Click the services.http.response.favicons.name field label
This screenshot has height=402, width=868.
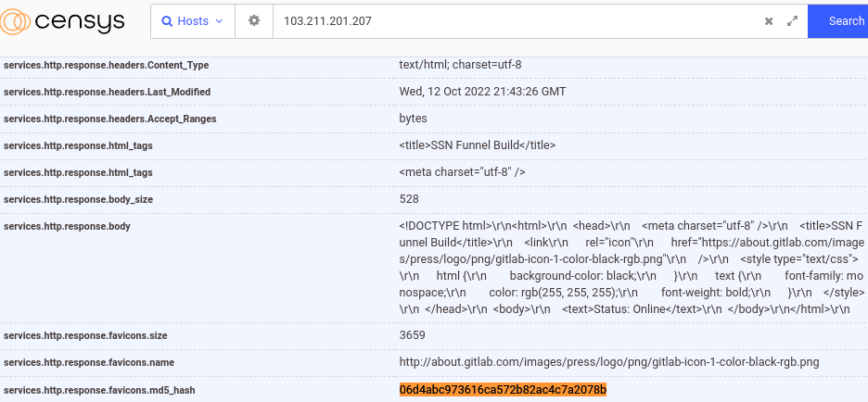pos(89,362)
